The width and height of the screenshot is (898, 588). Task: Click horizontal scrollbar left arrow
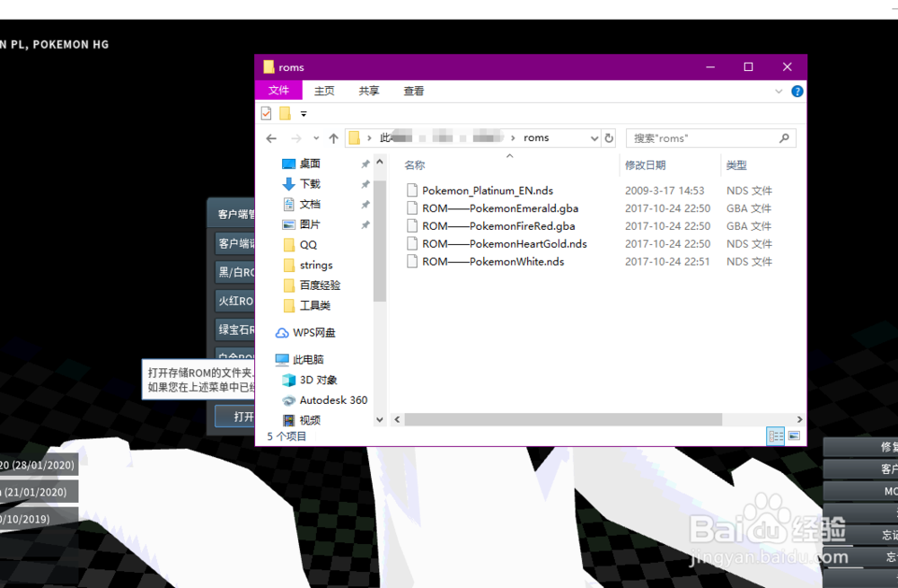point(397,419)
